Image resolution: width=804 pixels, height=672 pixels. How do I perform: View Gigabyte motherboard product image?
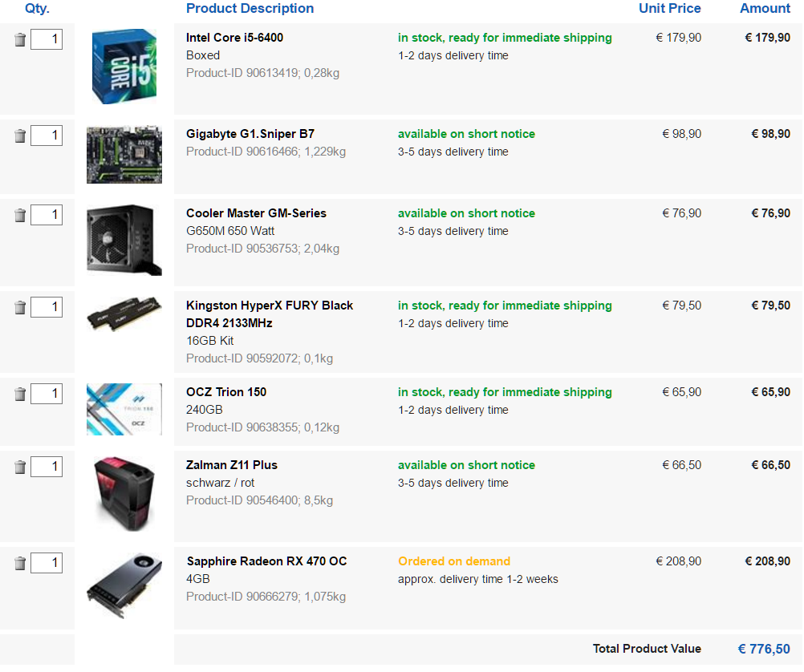point(124,154)
